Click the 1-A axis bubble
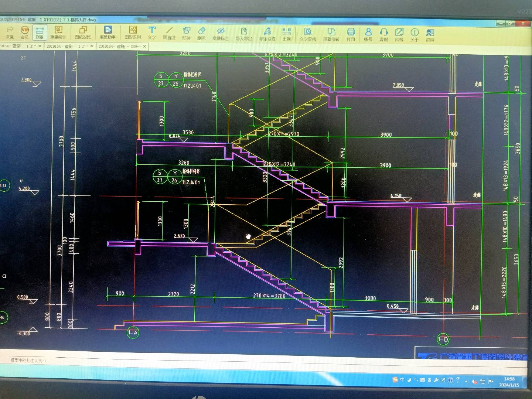Viewport: 532px width, 399px height. [133, 332]
